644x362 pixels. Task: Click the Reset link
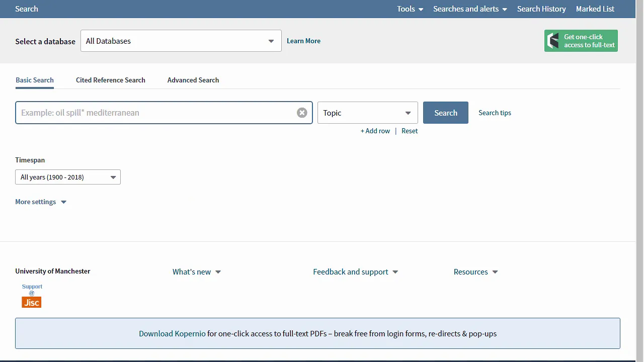[410, 131]
